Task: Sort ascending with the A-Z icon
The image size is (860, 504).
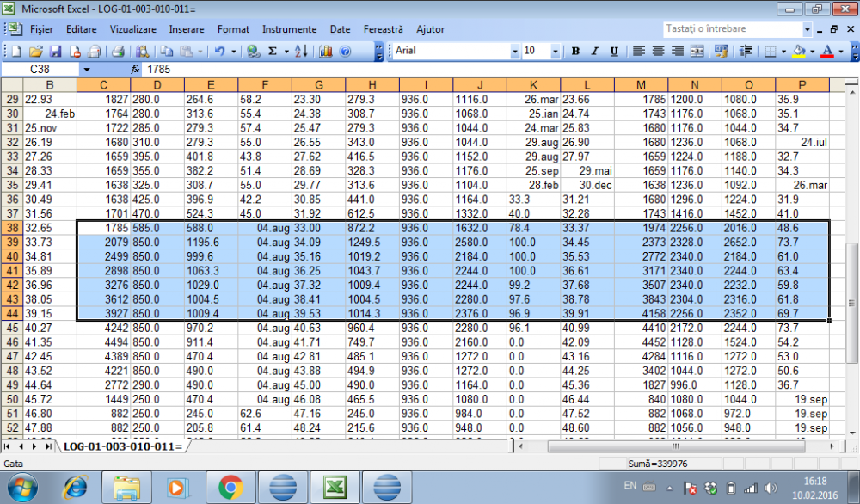Action: coord(300,51)
